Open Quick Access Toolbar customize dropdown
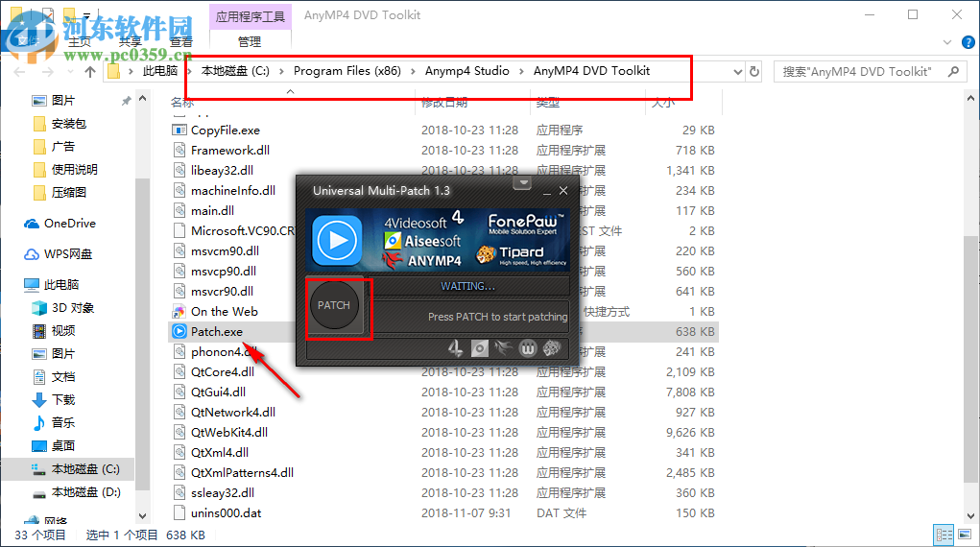 [x=87, y=15]
